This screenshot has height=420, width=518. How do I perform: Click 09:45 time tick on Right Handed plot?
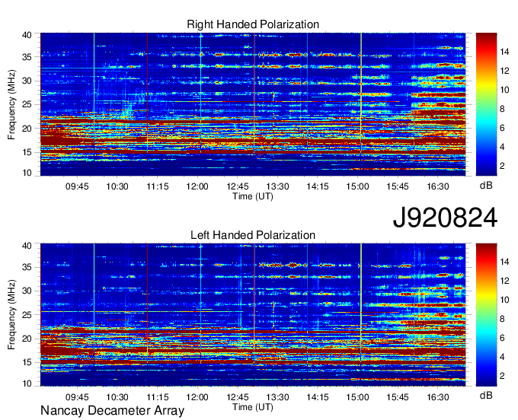77,186
